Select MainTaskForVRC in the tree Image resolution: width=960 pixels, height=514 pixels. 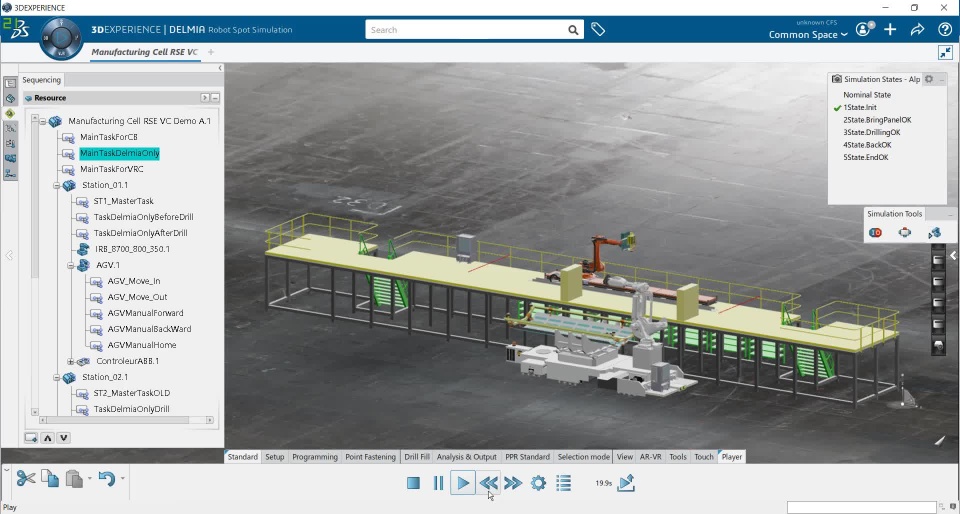pyautogui.click(x=111, y=169)
